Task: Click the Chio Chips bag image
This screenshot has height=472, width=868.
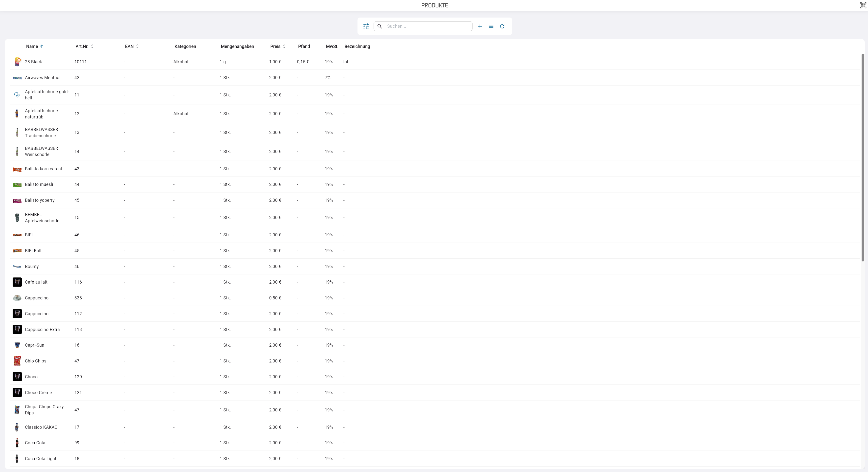Action: [x=17, y=361]
